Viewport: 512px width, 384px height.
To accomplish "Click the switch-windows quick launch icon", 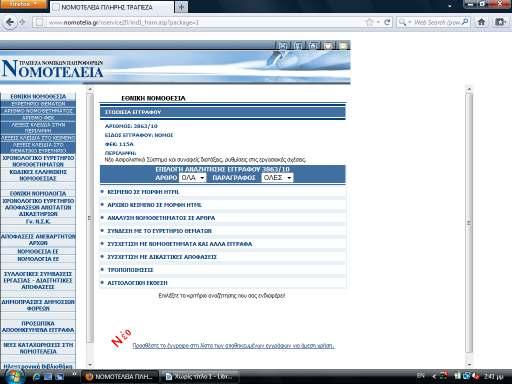I will tap(60, 377).
